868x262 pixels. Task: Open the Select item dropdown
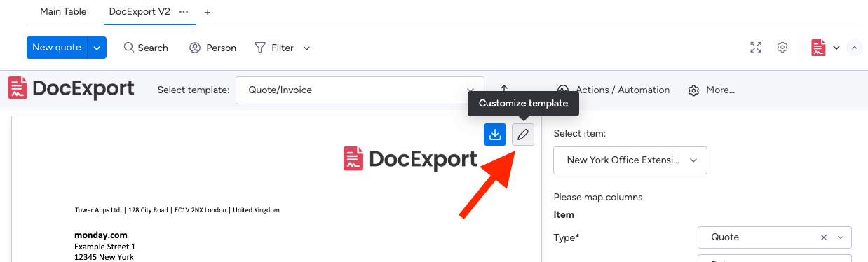(630, 160)
